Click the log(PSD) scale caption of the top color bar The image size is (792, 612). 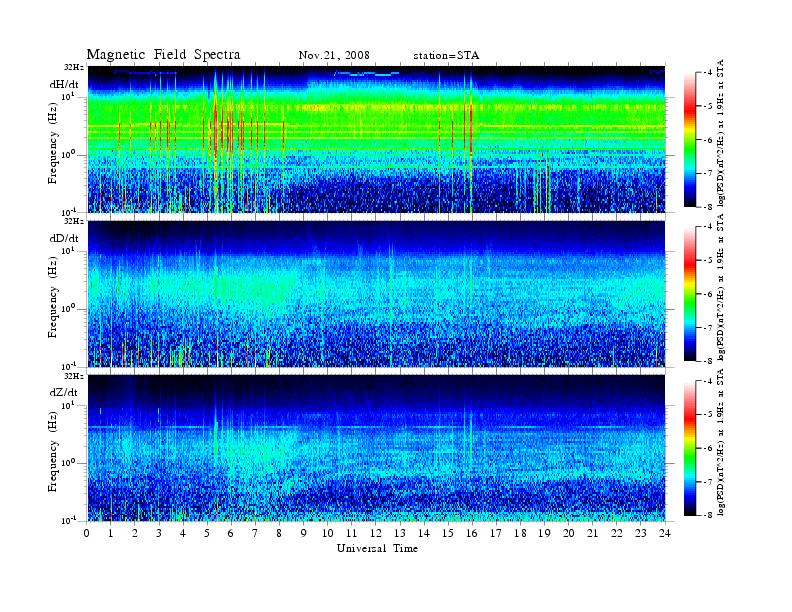tap(721, 133)
